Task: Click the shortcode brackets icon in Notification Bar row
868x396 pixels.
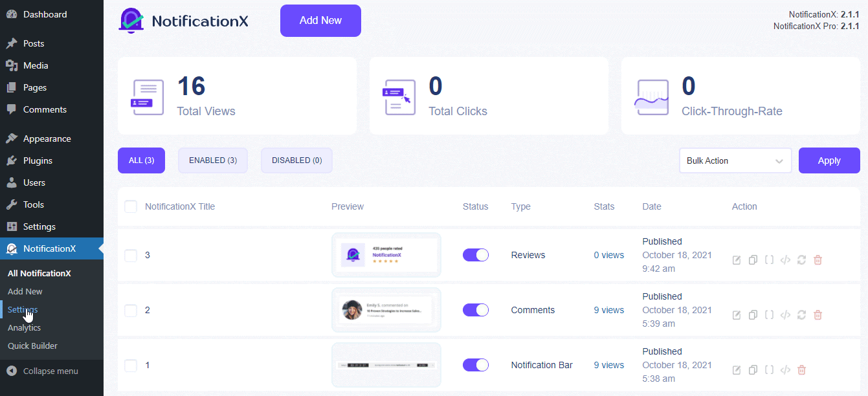Action: coord(769,370)
